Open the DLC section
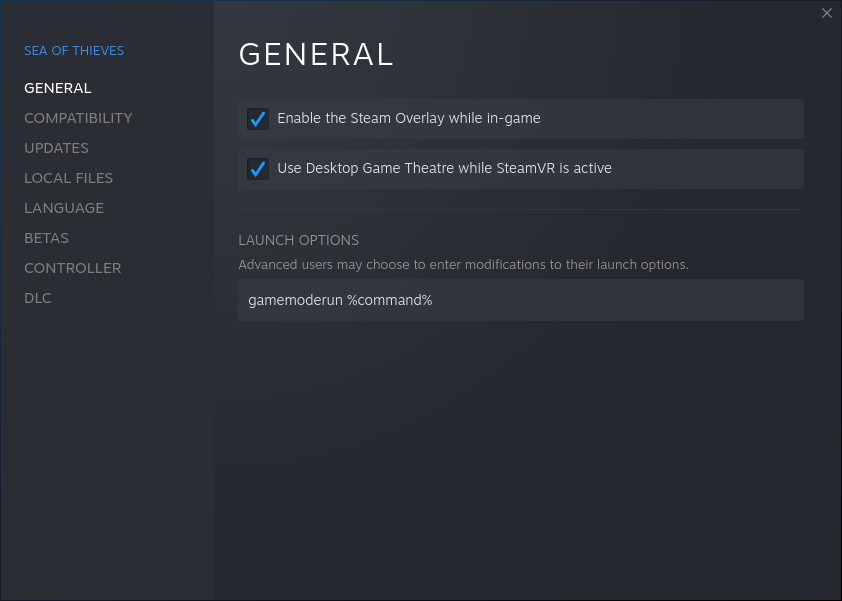The image size is (842, 601). pos(38,299)
